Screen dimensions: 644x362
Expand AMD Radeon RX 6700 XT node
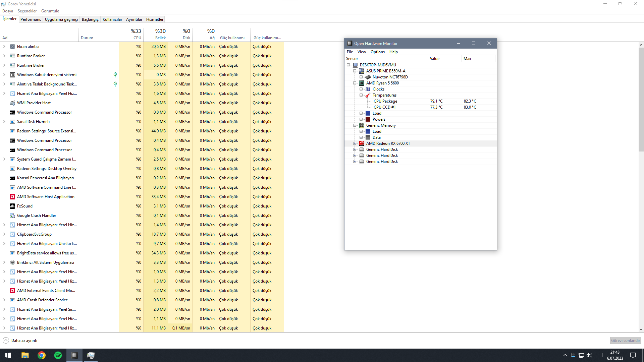355,143
